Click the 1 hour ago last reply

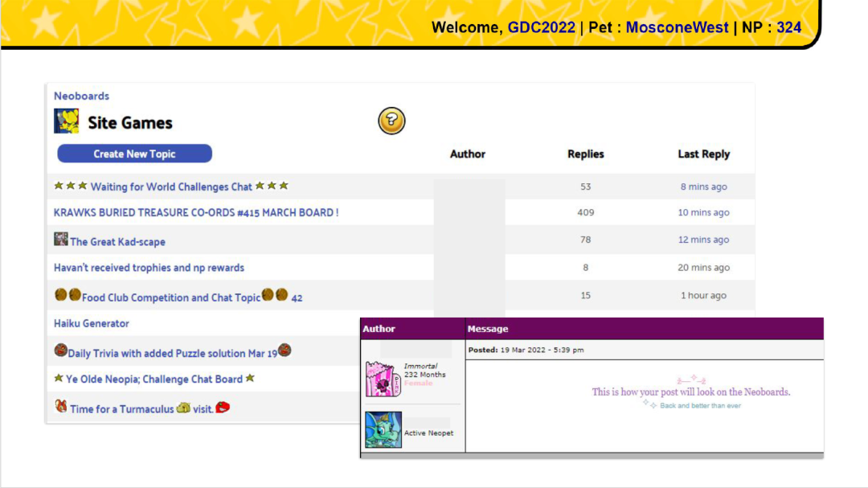pyautogui.click(x=703, y=295)
